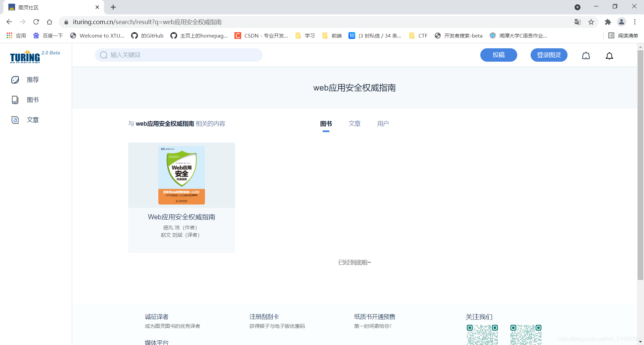Open a new browser tab
The image size is (644, 345).
pos(113,7)
